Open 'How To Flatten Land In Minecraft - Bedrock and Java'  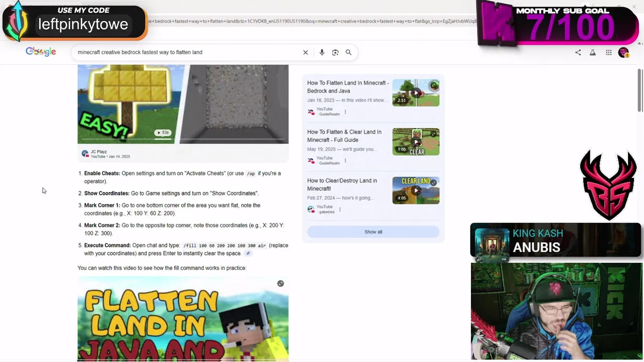click(x=348, y=87)
